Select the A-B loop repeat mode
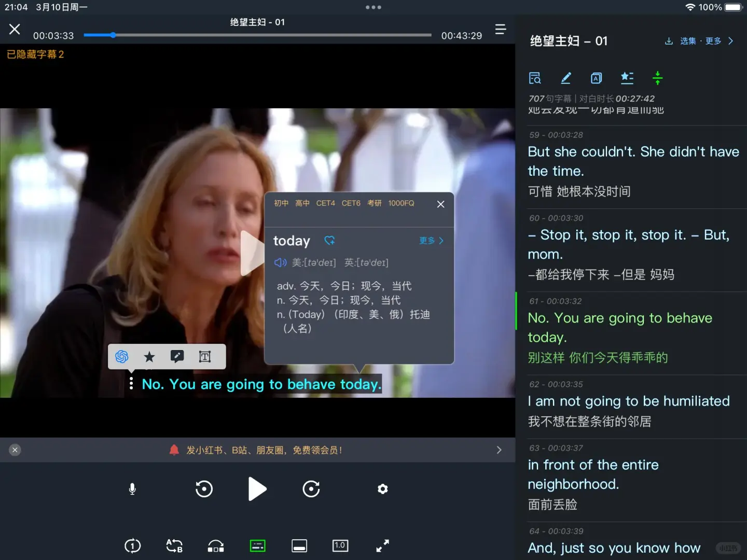This screenshot has width=747, height=560. 174,545
